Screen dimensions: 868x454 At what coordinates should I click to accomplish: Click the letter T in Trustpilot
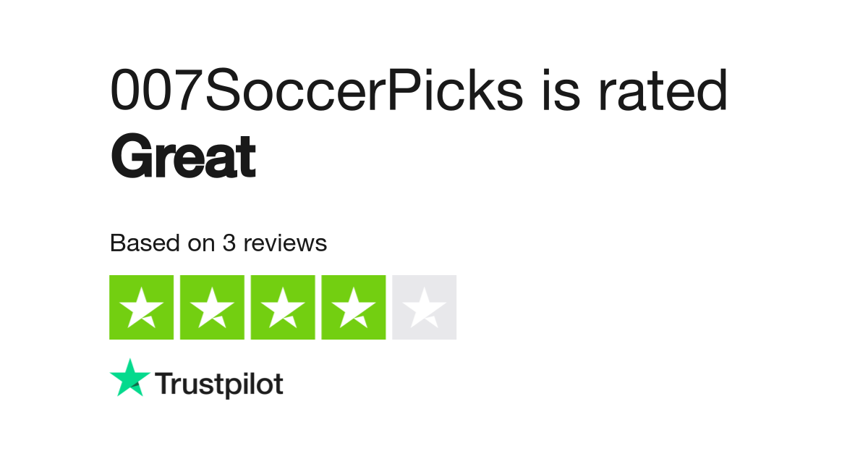coord(164,384)
